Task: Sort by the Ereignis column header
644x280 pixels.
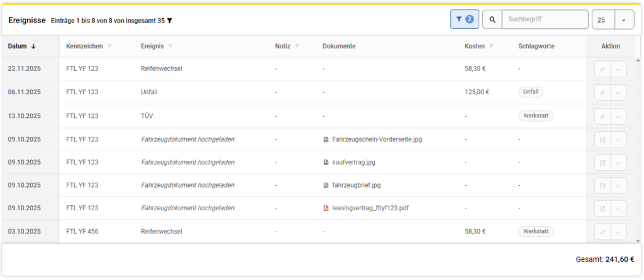Action: pos(157,46)
